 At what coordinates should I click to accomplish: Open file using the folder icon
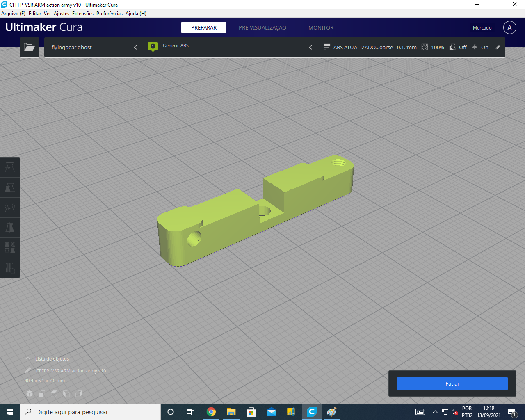coord(30,47)
